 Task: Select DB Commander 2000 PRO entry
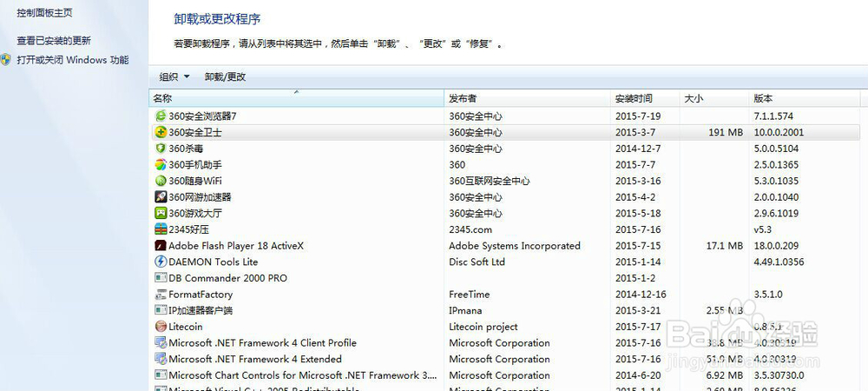click(x=228, y=278)
